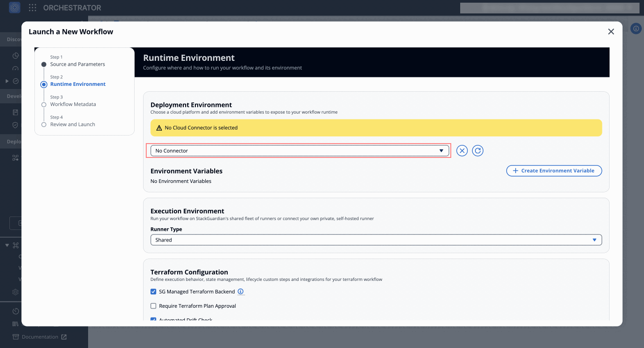Click the clock icon under Discover section
Viewport: 644px width, 348px height.
point(16,55)
